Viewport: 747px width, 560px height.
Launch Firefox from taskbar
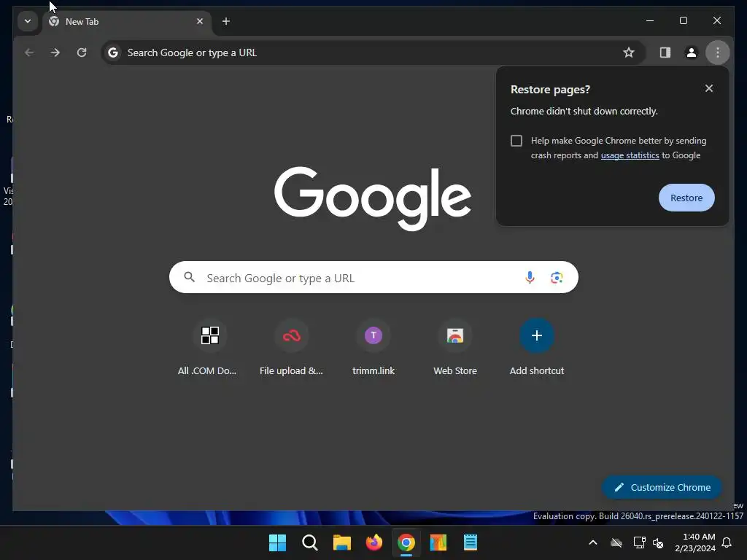click(x=374, y=542)
